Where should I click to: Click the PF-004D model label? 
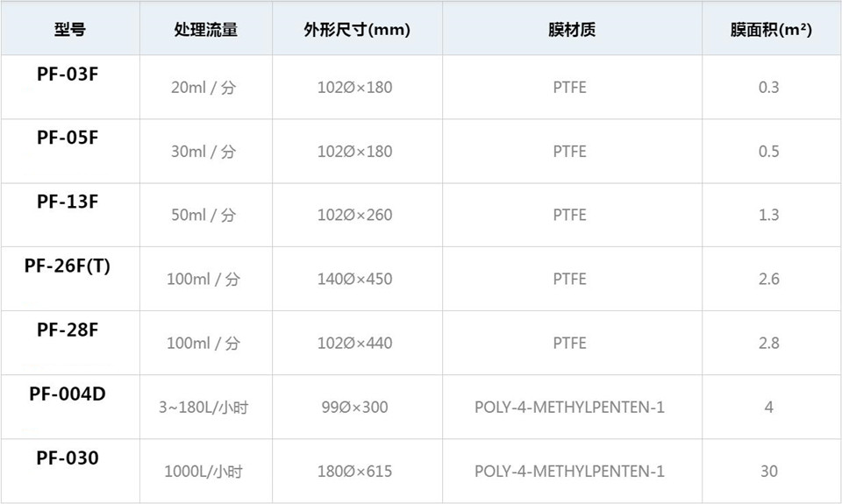68,394
